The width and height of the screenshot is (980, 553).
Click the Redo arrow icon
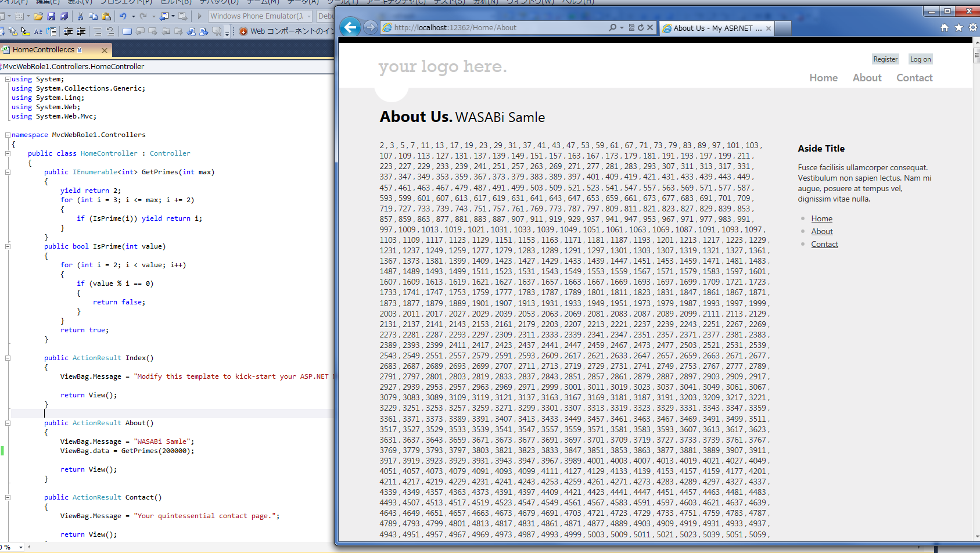143,16
